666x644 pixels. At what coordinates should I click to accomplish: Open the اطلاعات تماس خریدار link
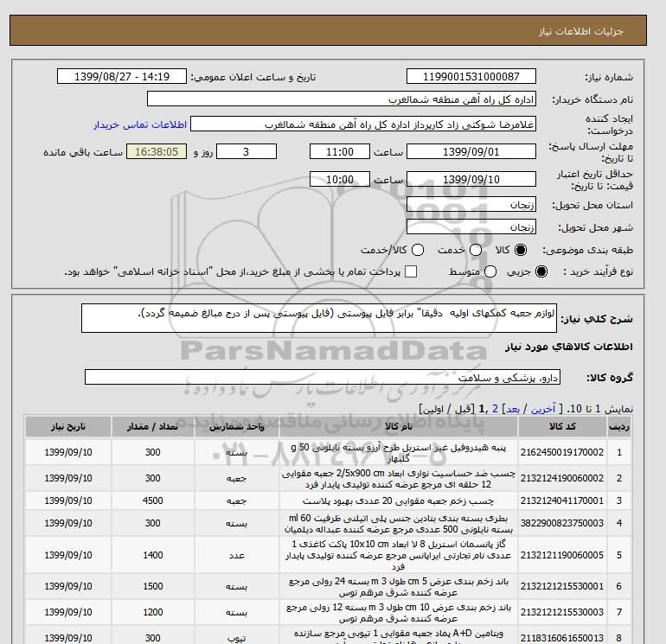(x=140, y=124)
